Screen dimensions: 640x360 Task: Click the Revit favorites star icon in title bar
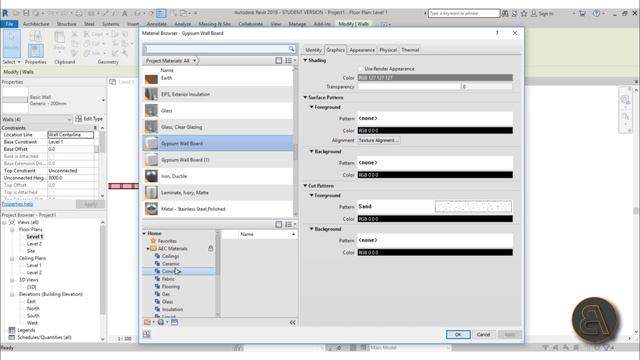524,13
